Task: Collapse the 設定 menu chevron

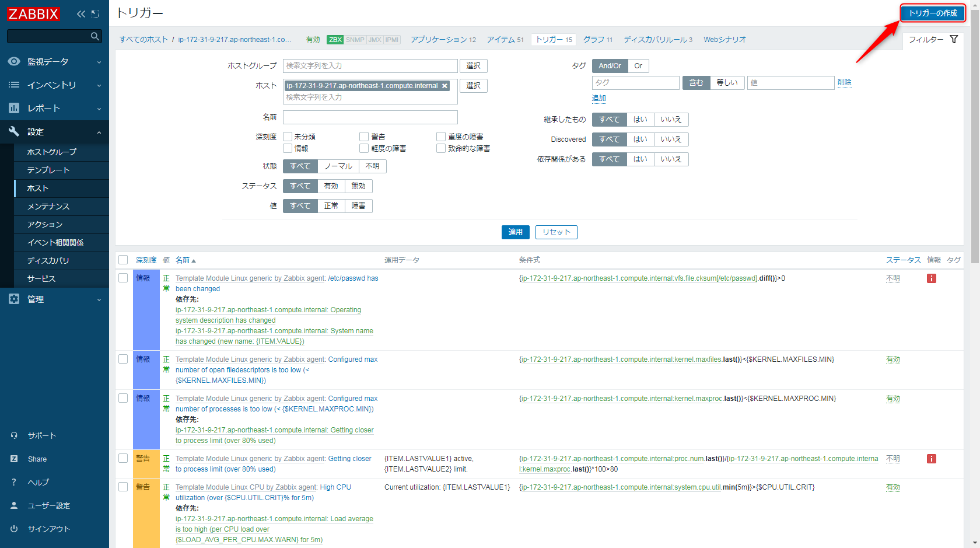Action: (x=99, y=132)
